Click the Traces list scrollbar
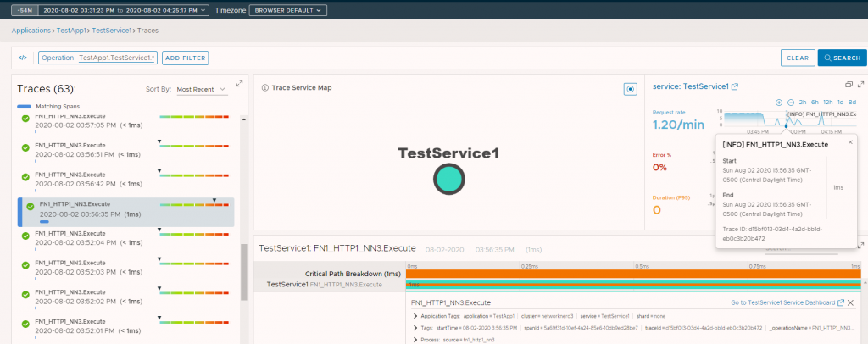 pos(243,272)
